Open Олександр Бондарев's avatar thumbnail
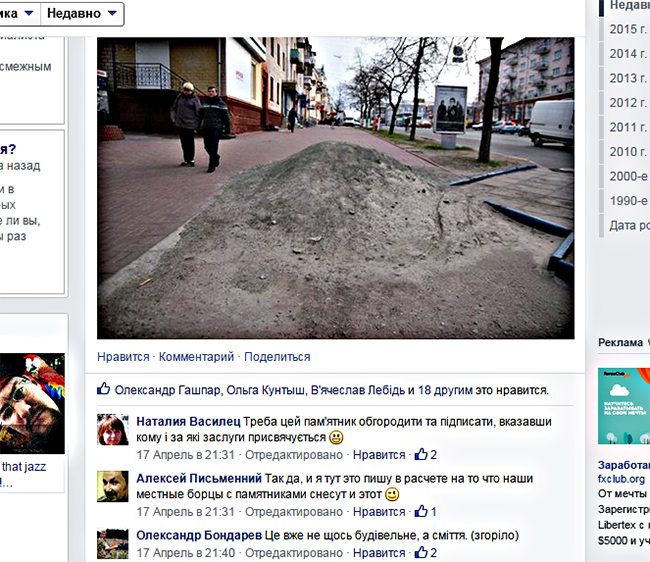The image size is (650, 562). 112,545
